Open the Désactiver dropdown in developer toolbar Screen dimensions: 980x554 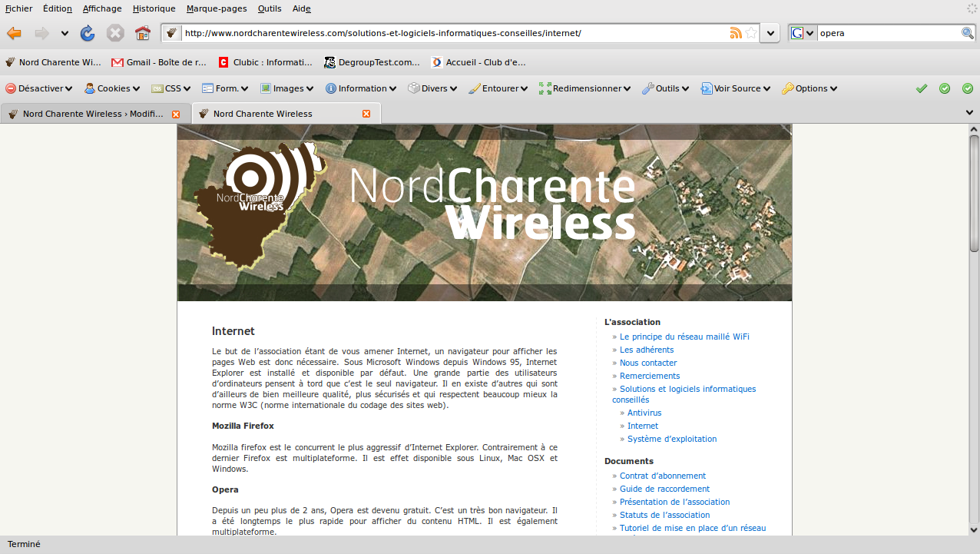point(39,88)
